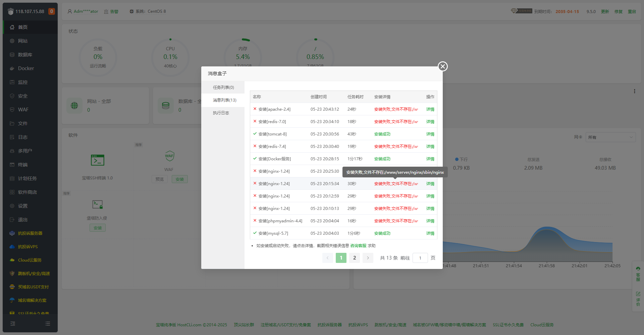
Task: Open 抗投诉服务器 sidebar link
Action: tap(30, 233)
